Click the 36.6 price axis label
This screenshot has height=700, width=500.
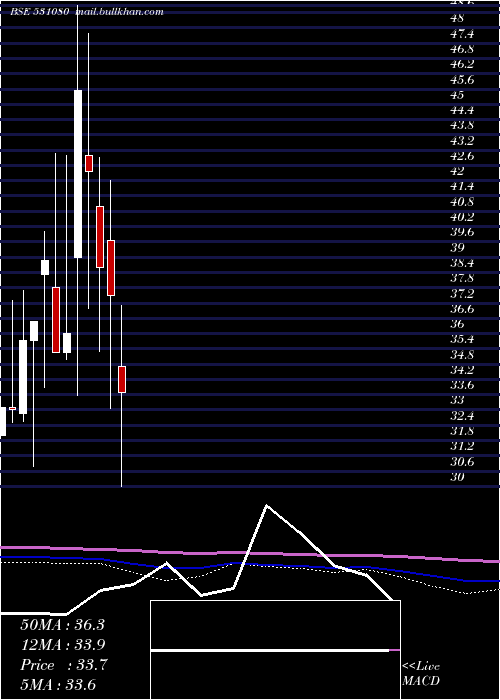(x=462, y=309)
